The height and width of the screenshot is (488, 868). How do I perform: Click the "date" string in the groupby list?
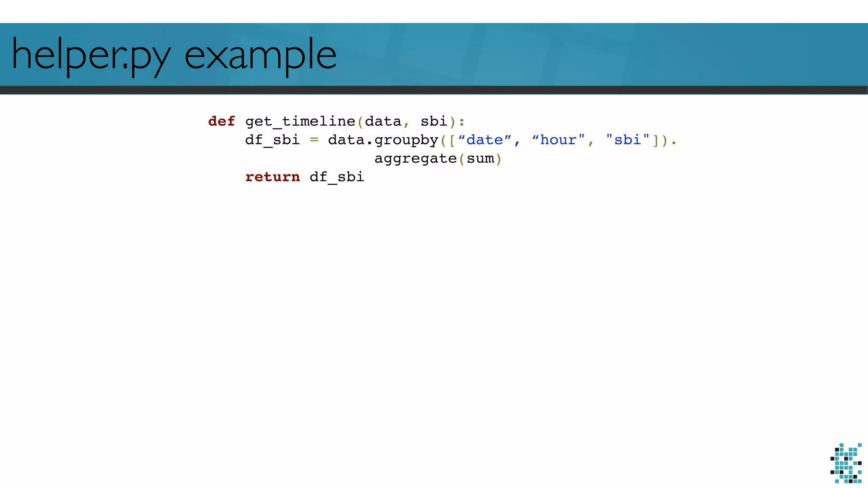tap(485, 140)
